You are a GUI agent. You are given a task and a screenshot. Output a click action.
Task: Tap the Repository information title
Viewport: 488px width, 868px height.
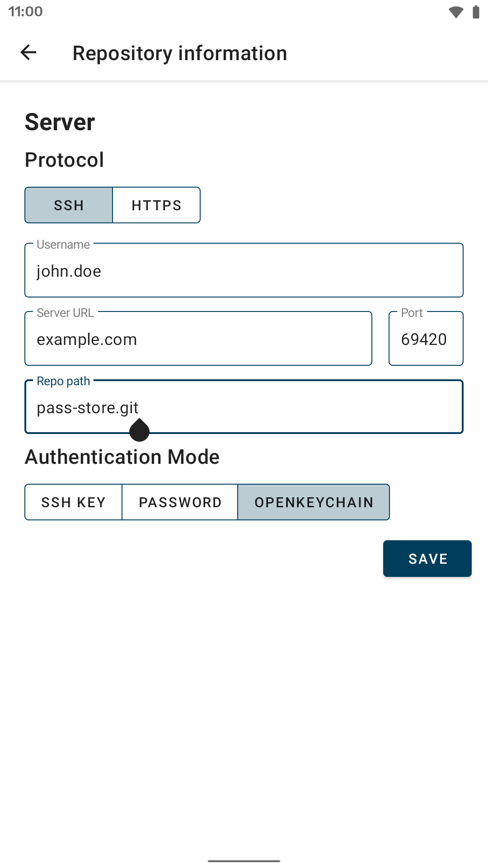tap(180, 53)
